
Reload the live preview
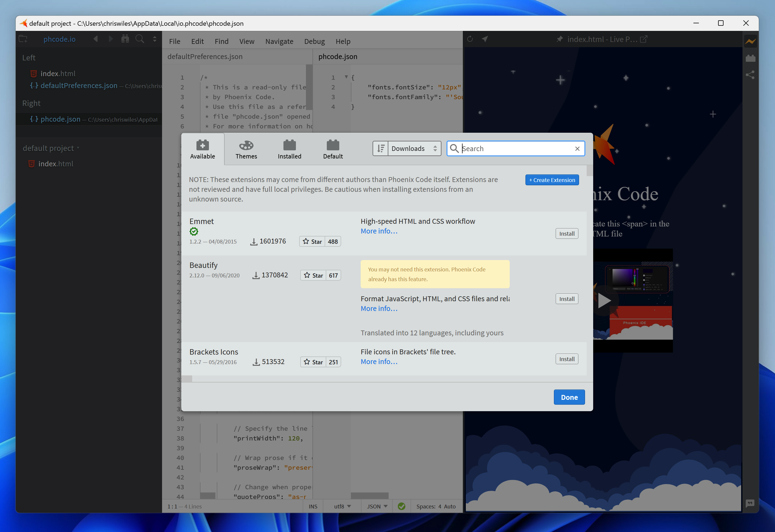click(x=470, y=39)
